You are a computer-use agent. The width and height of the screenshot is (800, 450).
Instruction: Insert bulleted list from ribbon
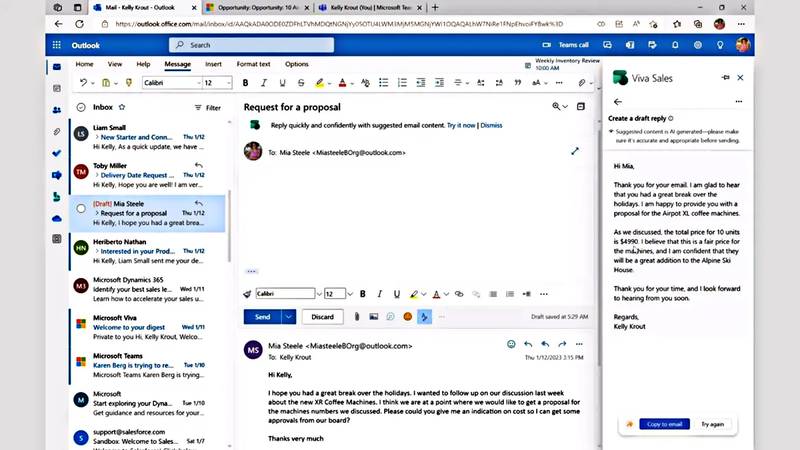(384, 83)
